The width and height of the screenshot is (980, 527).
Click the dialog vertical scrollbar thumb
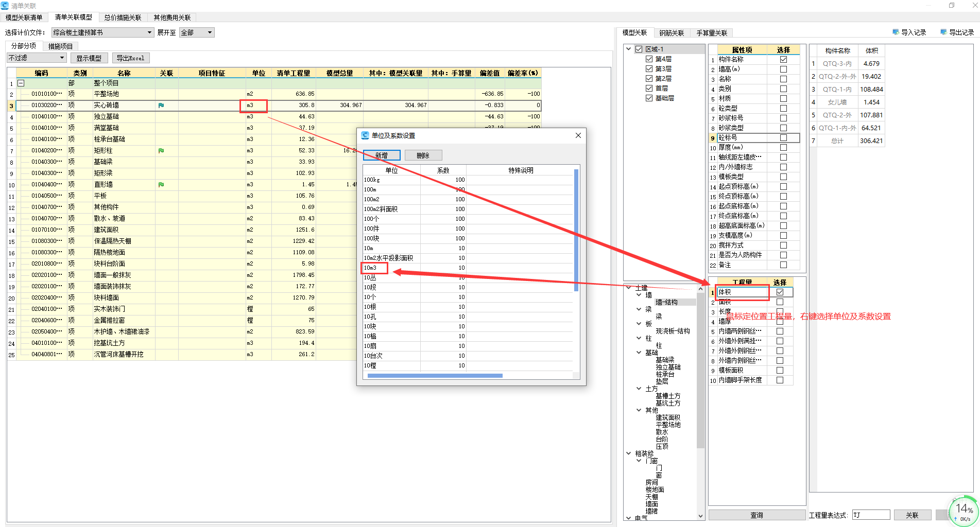click(576, 230)
